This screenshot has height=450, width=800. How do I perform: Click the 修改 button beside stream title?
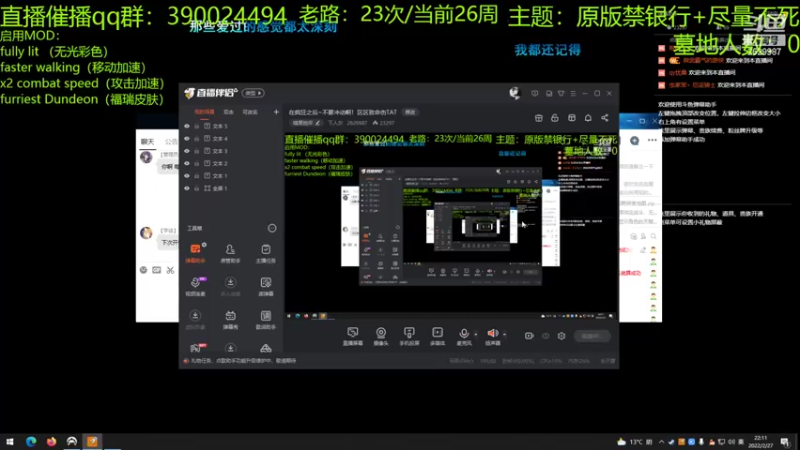tap(410, 112)
